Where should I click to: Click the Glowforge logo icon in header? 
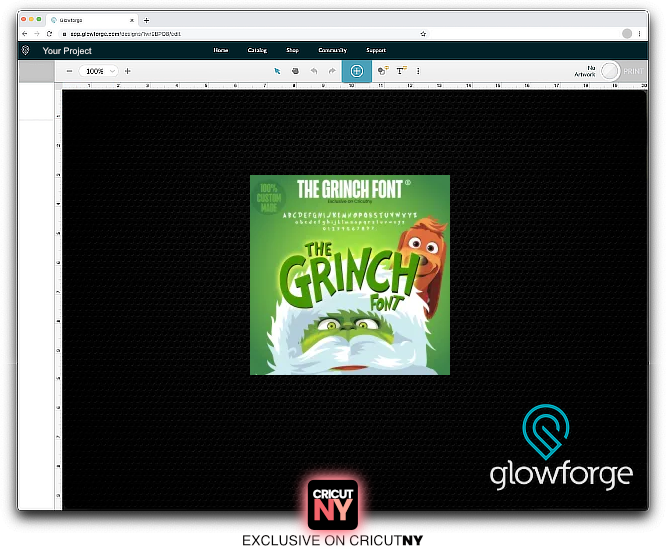[x=25, y=51]
